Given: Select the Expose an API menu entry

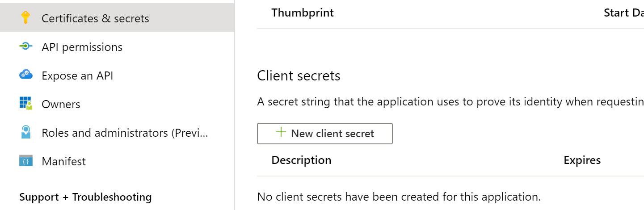Looking at the screenshot, I should point(77,76).
